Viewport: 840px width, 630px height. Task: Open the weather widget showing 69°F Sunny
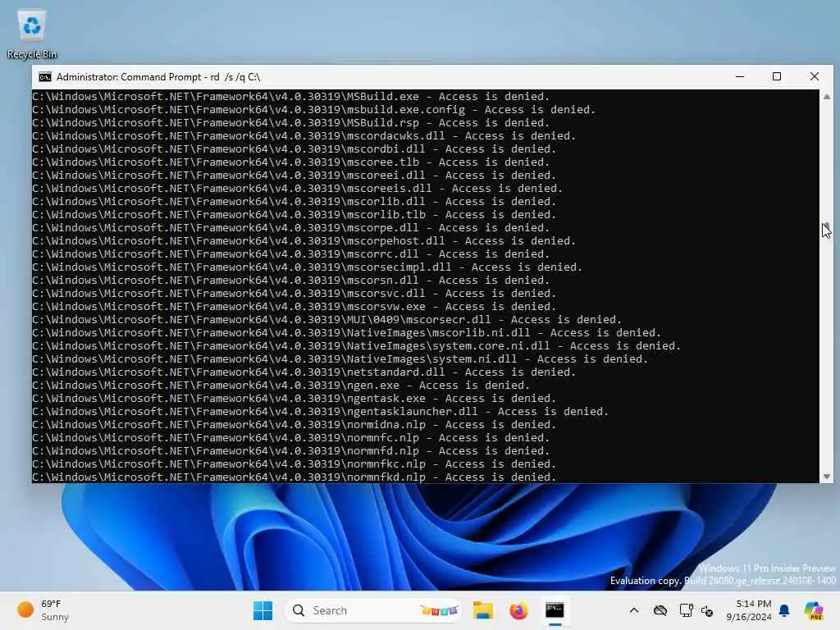pos(43,610)
